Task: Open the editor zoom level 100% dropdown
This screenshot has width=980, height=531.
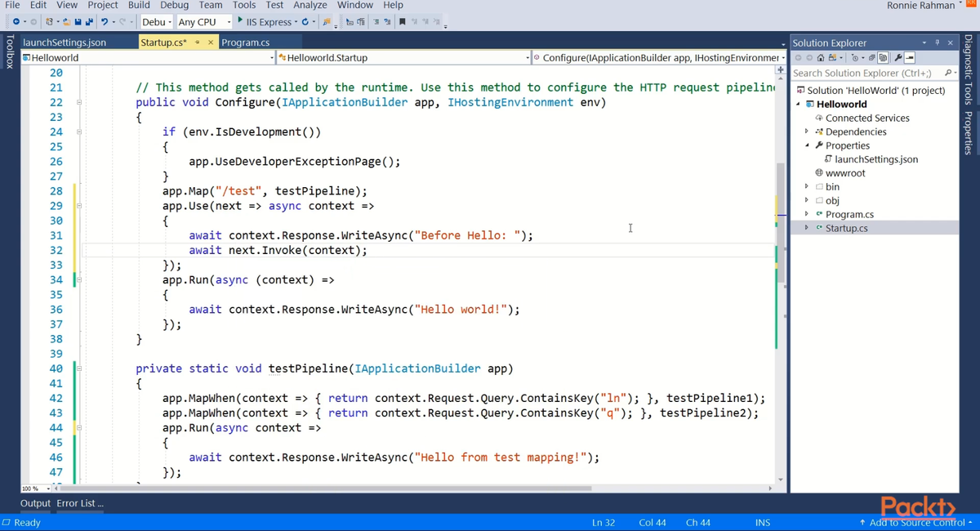Action: click(36, 489)
